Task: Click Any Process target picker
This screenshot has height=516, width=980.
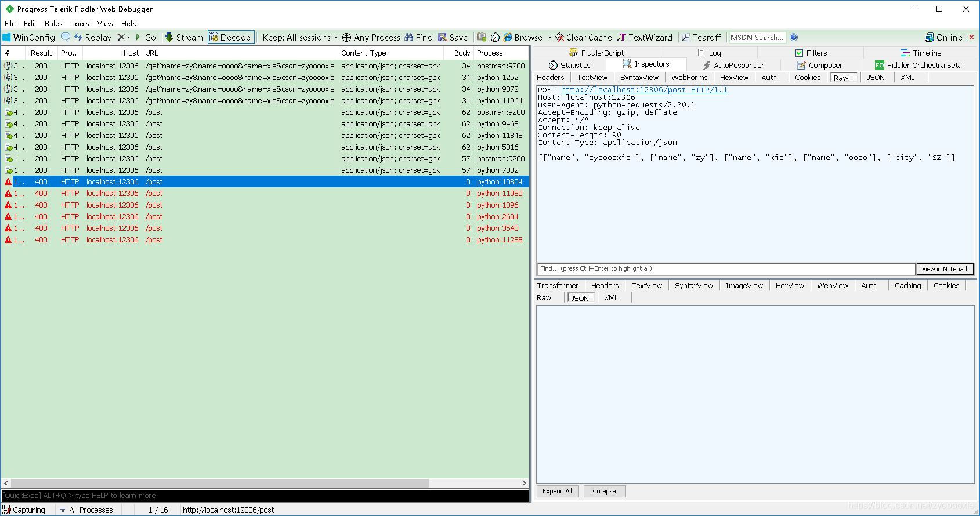Action: coord(371,37)
